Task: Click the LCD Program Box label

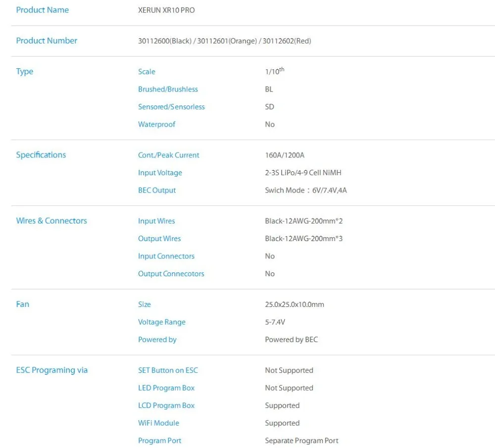Action: click(x=166, y=406)
